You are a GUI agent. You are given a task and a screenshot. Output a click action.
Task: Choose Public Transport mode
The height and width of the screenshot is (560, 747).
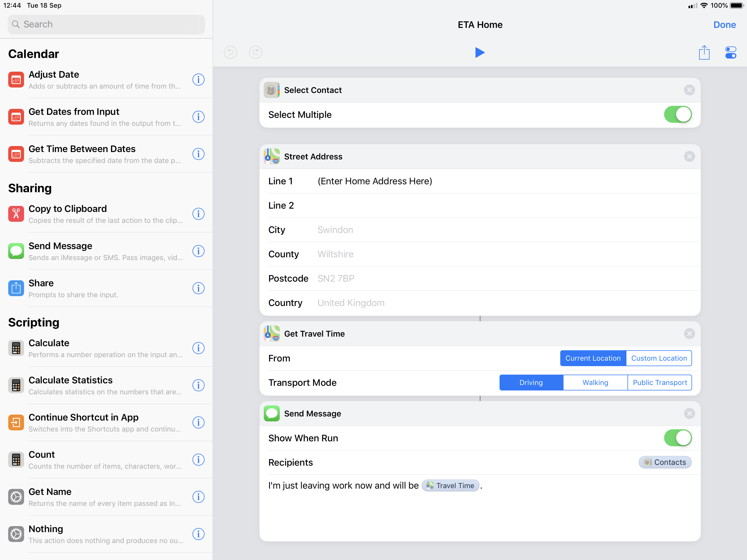click(660, 383)
